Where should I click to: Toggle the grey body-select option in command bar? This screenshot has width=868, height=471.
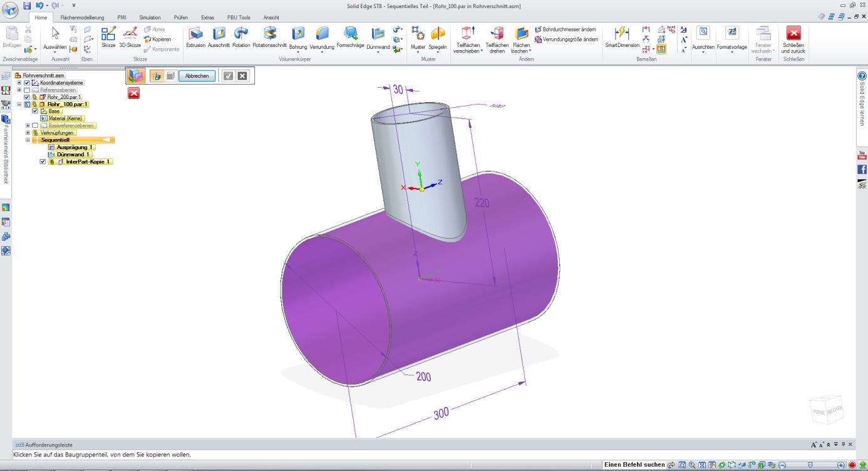pos(170,76)
